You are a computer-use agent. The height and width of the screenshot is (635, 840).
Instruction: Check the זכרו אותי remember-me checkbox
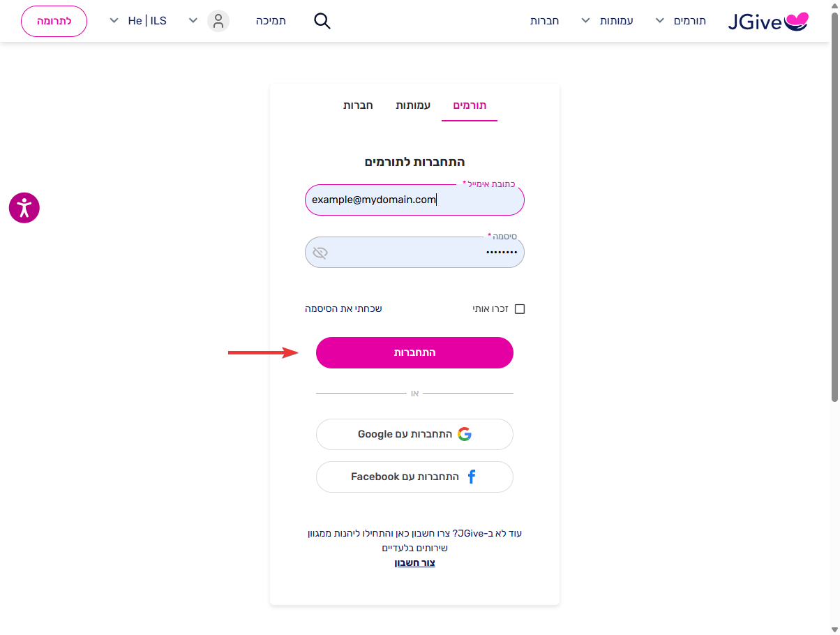(x=519, y=308)
